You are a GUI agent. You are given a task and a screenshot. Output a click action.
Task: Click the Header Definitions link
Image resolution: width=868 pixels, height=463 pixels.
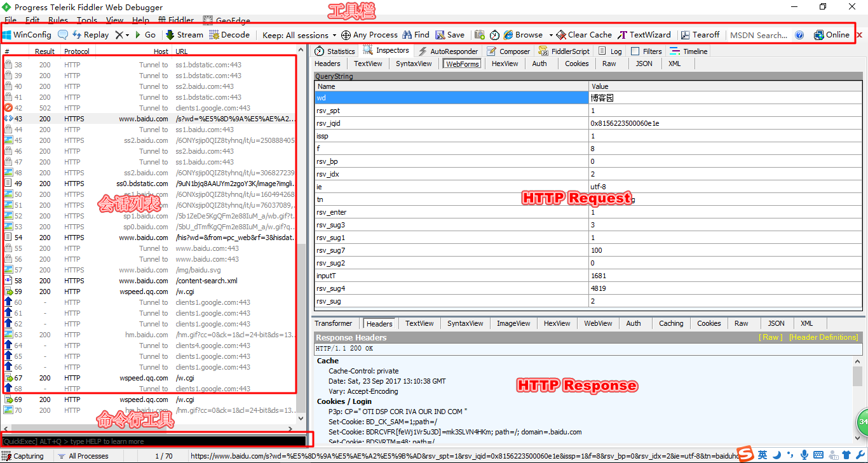[x=823, y=337]
